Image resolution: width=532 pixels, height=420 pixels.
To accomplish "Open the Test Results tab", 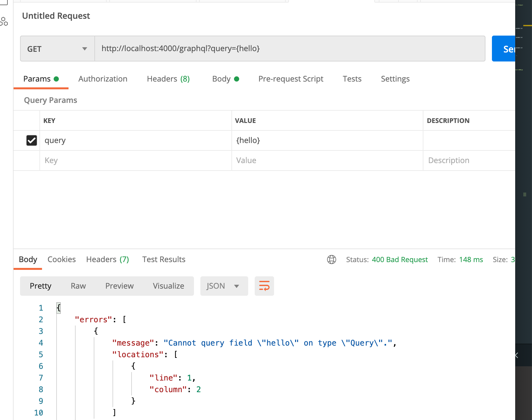I will coord(164,260).
